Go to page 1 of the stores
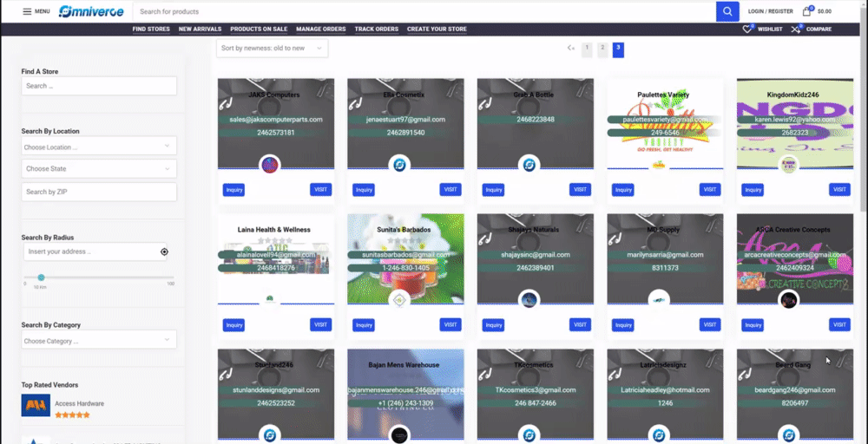Viewport: 868px width, 444px height. (587, 49)
